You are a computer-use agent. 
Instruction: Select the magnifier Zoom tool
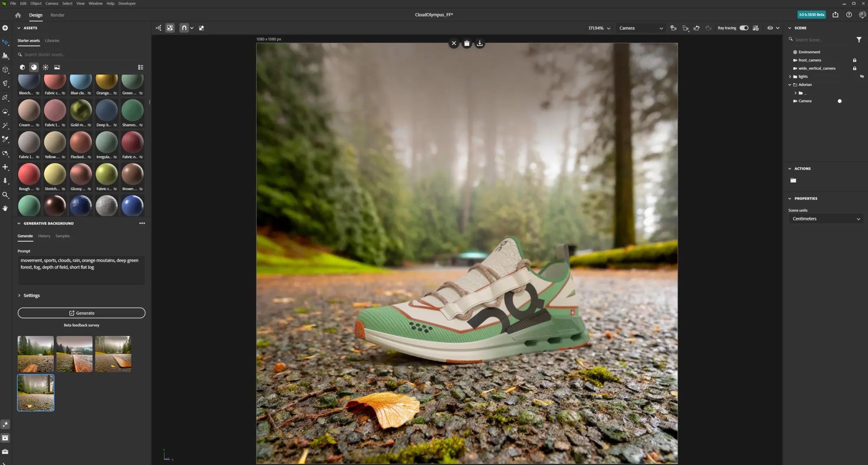pos(5,195)
